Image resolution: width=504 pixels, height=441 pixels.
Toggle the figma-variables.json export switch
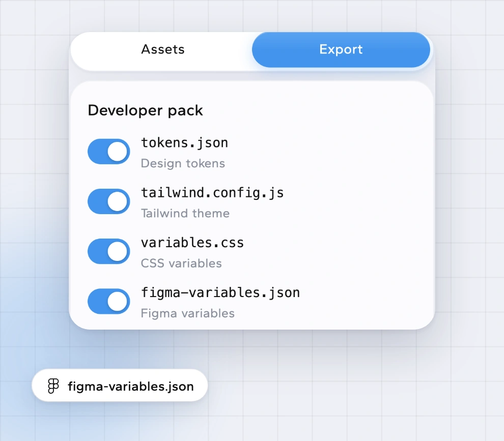click(x=108, y=301)
